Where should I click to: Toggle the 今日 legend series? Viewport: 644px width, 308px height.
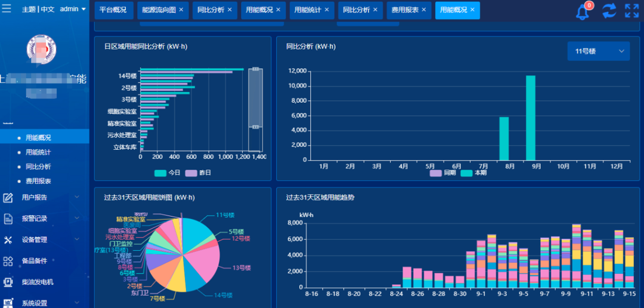click(167, 173)
